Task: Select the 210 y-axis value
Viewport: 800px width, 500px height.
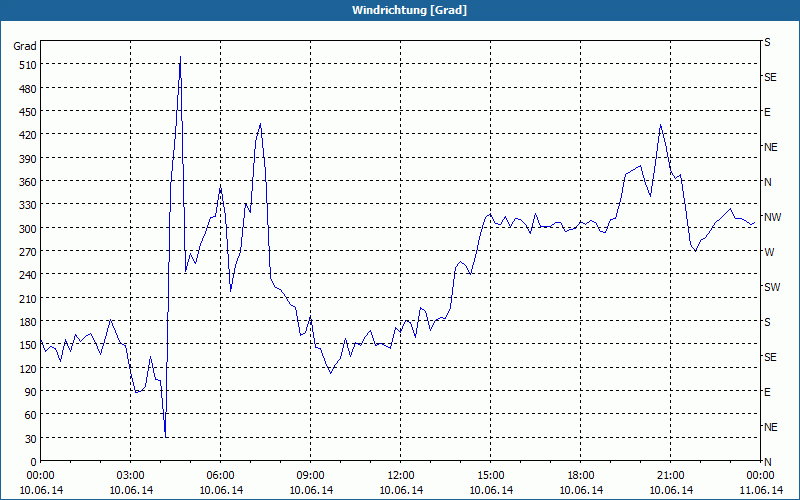Action: click(x=28, y=299)
